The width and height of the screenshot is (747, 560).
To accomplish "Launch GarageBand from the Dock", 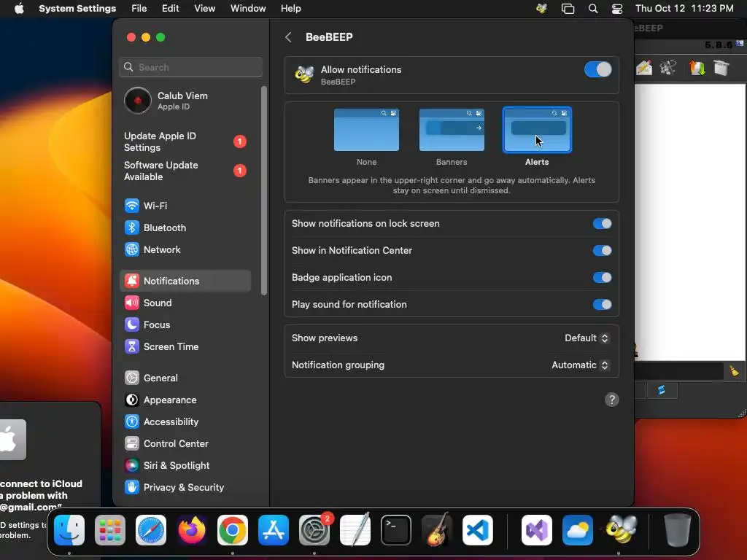I will (437, 530).
